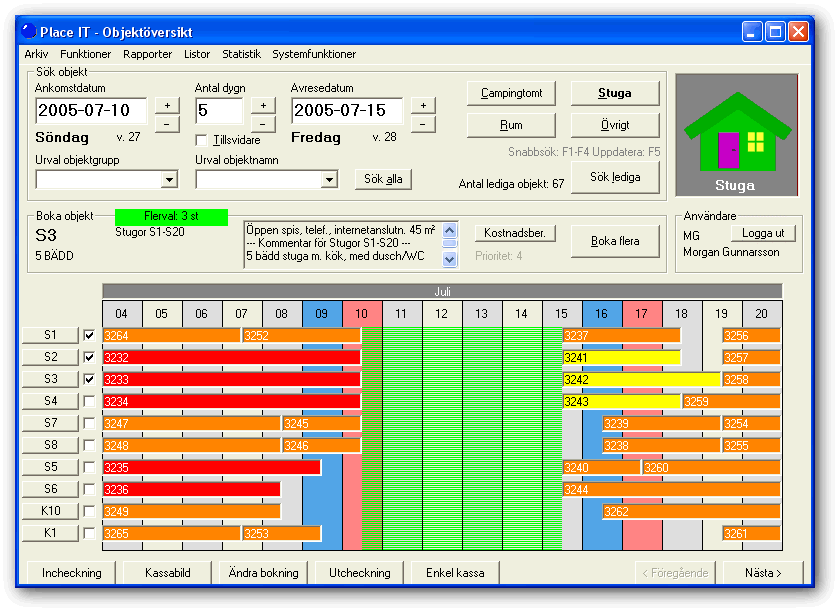
Task: Open Urval objektgrupp dropdown
Action: click(169, 180)
